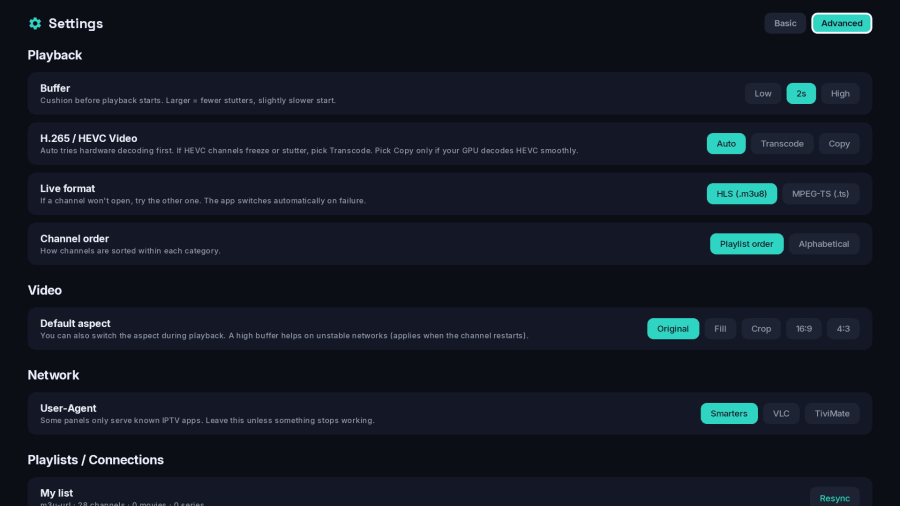900x506 pixels.
Task: Use TiviMate as User-Agent
Action: pos(832,414)
